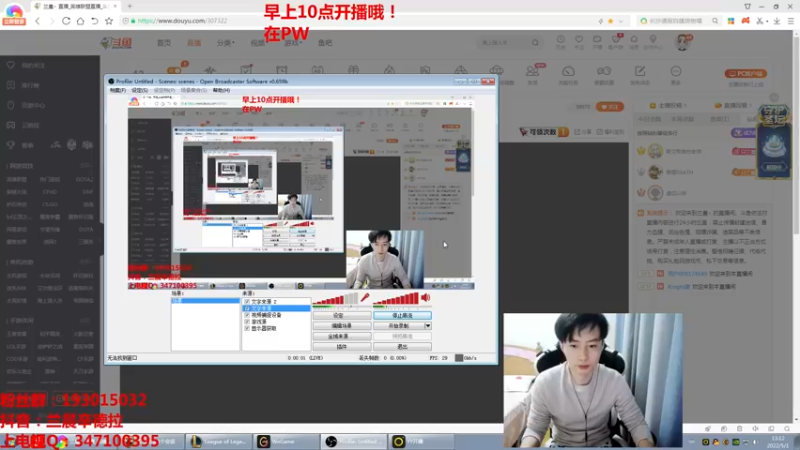Click OBS 插件 button
Image resolution: width=800 pixels, height=450 pixels.
[x=342, y=346]
